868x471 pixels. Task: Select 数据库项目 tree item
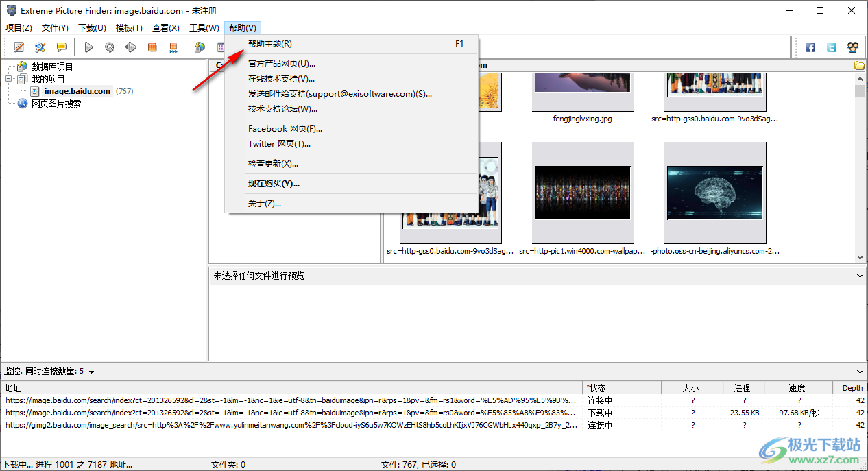(x=52, y=67)
